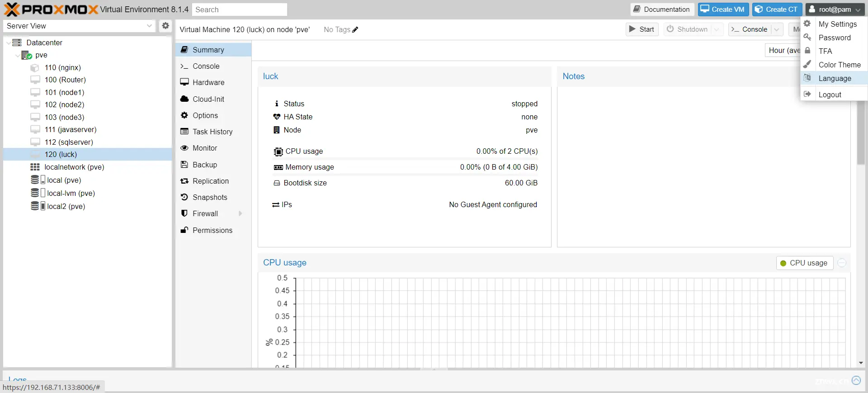The width and height of the screenshot is (868, 393).
Task: Click the local (pve) storage icon
Action: click(38, 180)
